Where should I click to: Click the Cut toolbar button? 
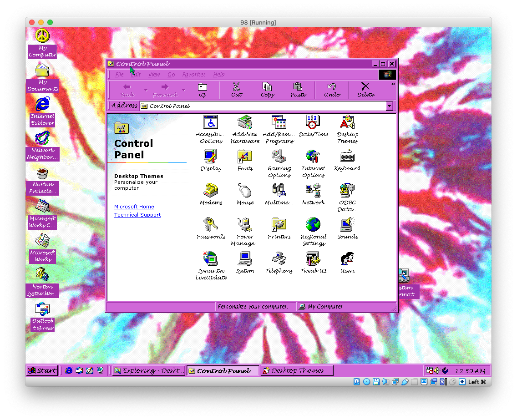coord(236,91)
